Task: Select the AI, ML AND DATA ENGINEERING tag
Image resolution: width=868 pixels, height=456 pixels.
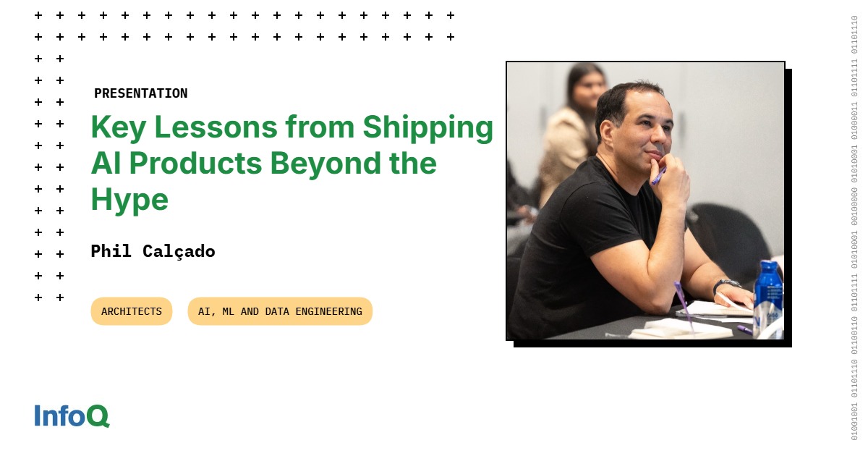Action: (x=280, y=311)
